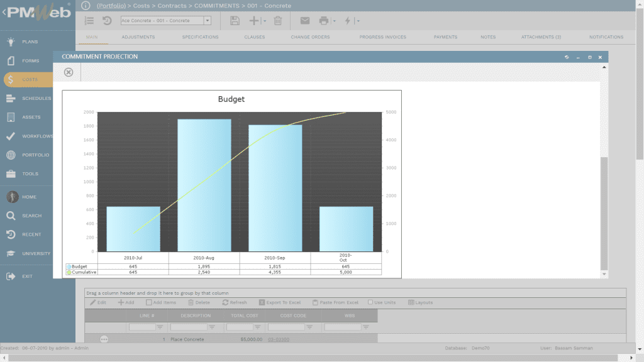The image size is (644, 362).
Task: Open the Tools briefcase icon
Action: [11, 173]
